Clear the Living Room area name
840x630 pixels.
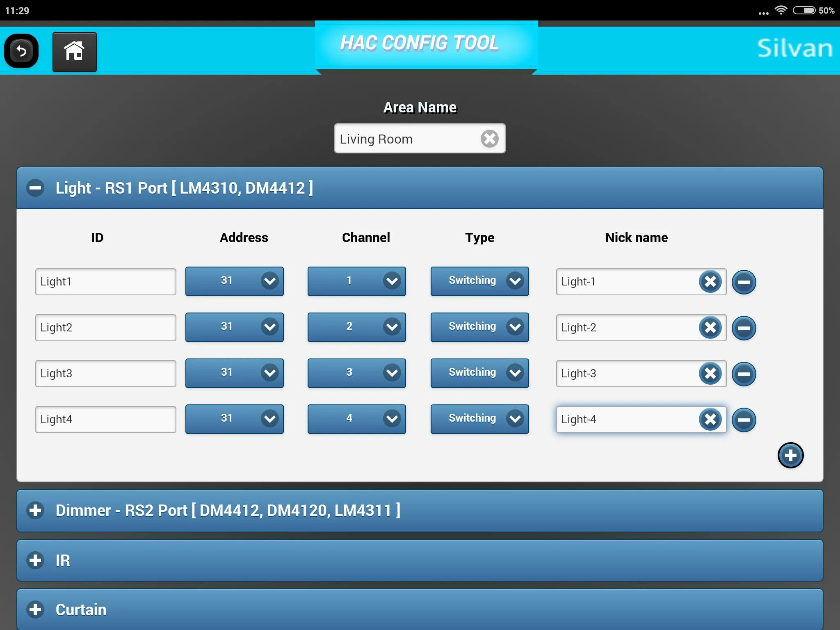tap(489, 139)
